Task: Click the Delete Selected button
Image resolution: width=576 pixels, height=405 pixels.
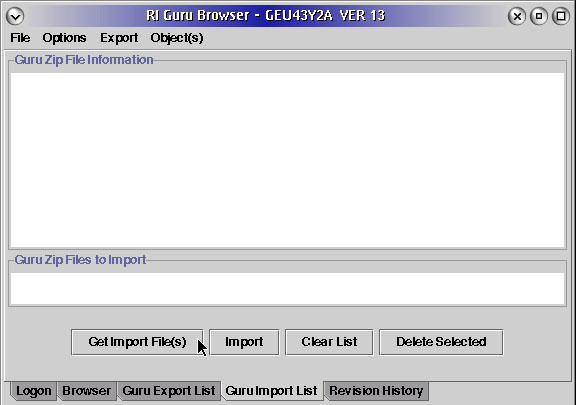Action: pos(441,342)
